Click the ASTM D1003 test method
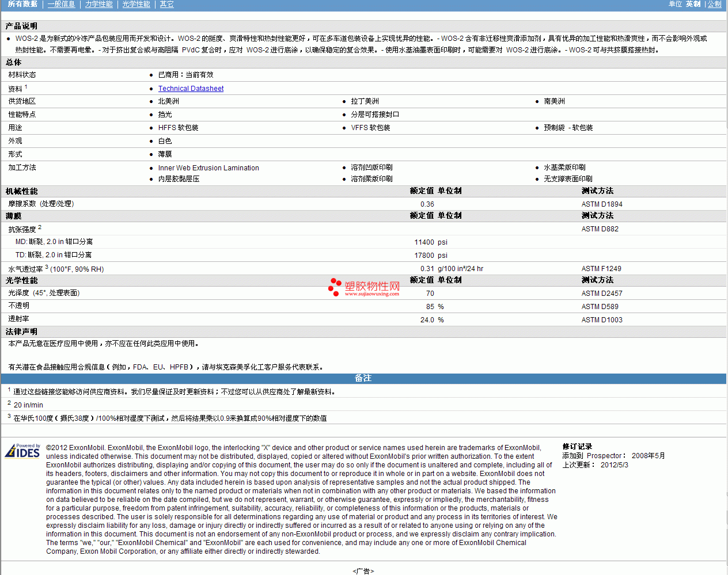The height and width of the screenshot is (575, 728). [602, 320]
